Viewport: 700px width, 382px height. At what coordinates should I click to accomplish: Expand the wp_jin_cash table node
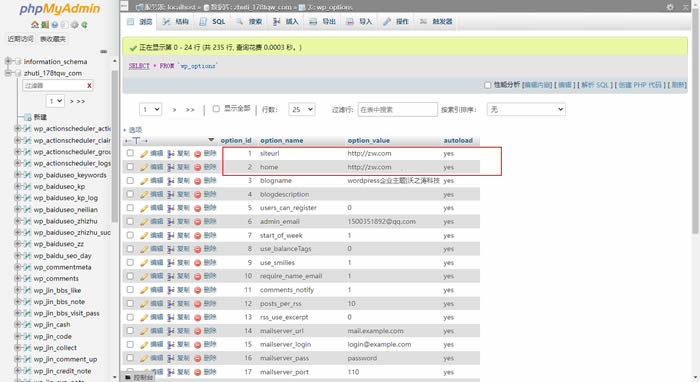click(18, 324)
